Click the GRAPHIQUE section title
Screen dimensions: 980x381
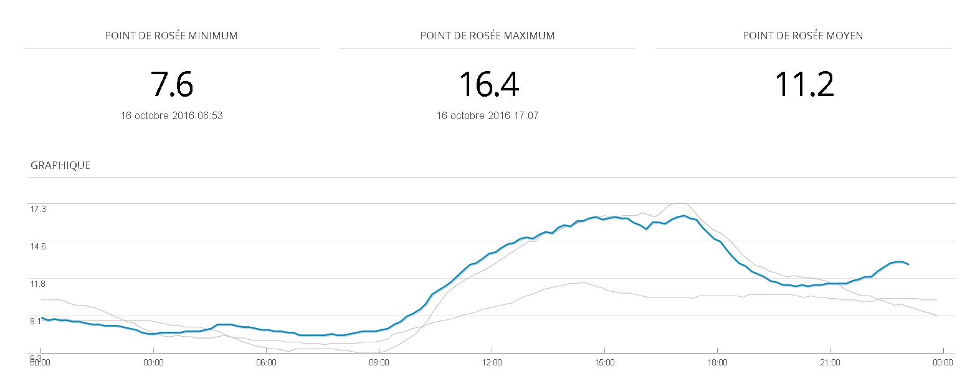click(x=60, y=165)
